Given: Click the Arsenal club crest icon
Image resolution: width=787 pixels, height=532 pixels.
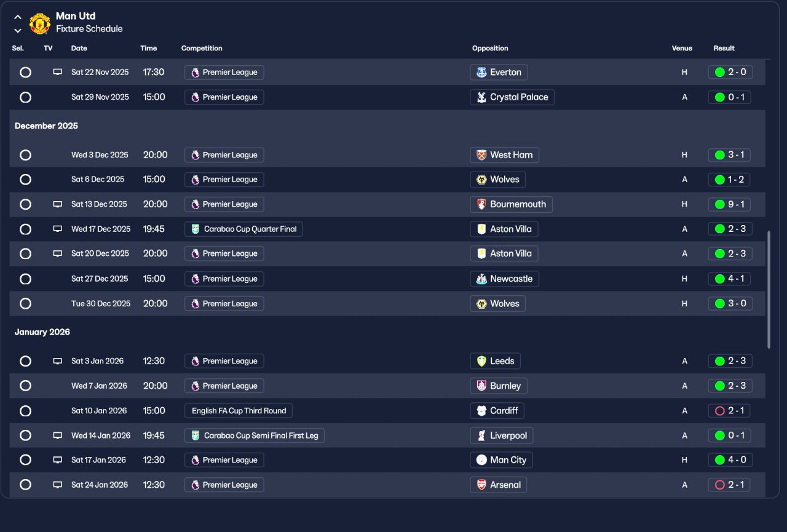Looking at the screenshot, I should click(x=481, y=485).
